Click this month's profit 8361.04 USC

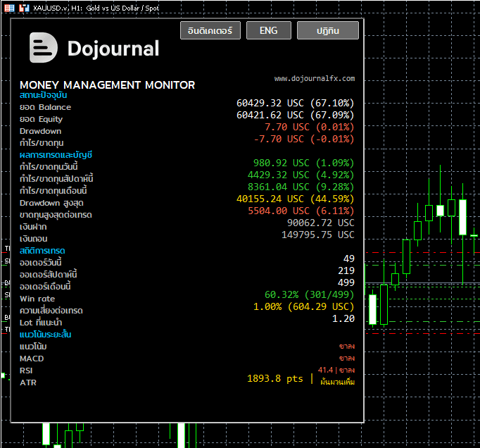point(301,187)
